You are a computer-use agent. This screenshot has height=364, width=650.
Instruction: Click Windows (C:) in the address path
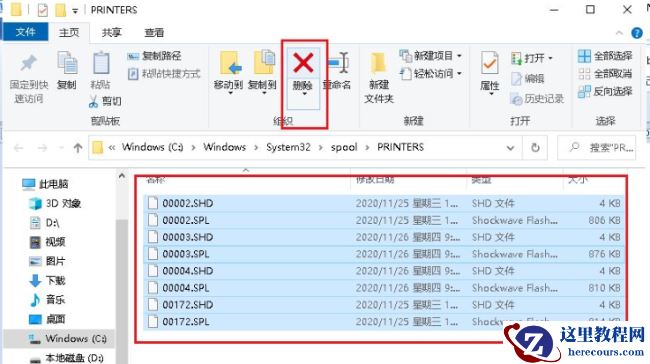pos(152,147)
